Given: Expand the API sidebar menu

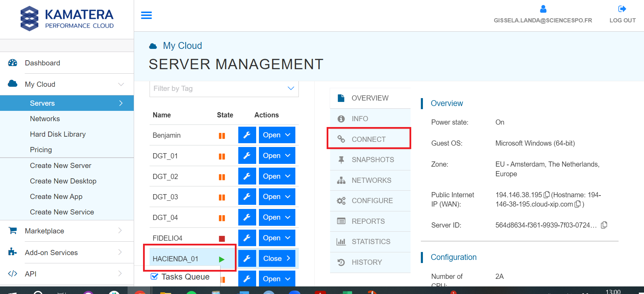Looking at the screenshot, I should click(120, 274).
